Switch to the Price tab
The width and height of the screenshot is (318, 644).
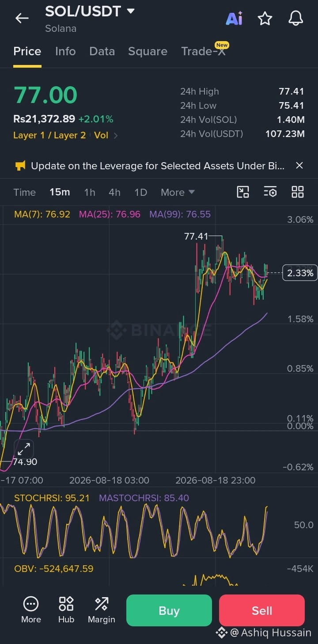point(27,51)
